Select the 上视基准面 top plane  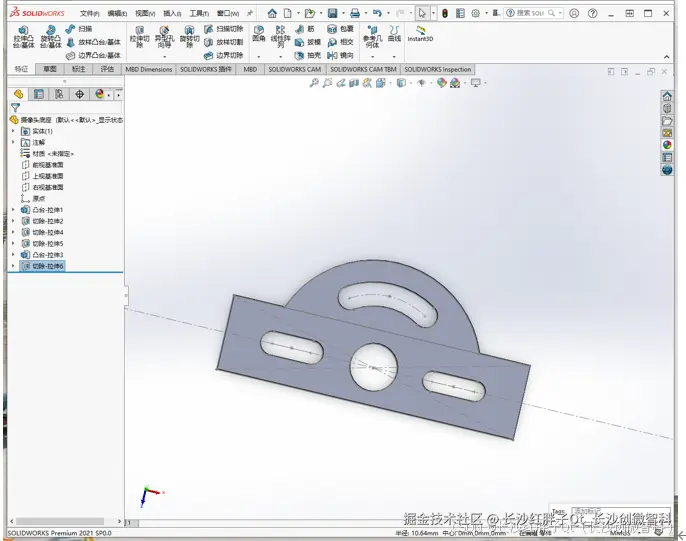tap(42, 176)
